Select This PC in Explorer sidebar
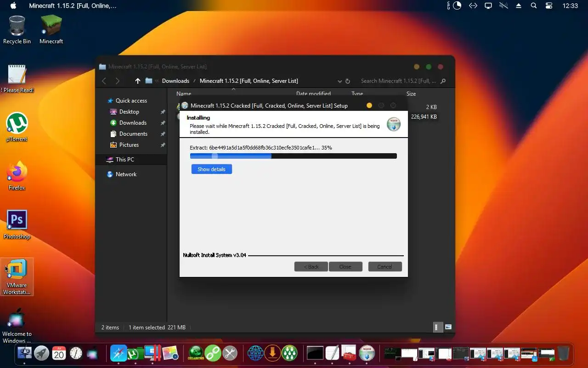 pos(125,160)
